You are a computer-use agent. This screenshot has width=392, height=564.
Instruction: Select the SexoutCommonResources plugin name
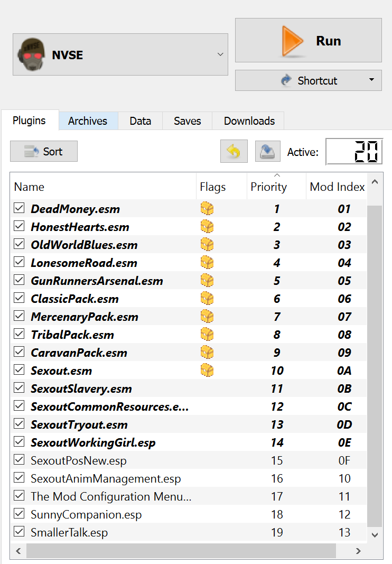(110, 406)
